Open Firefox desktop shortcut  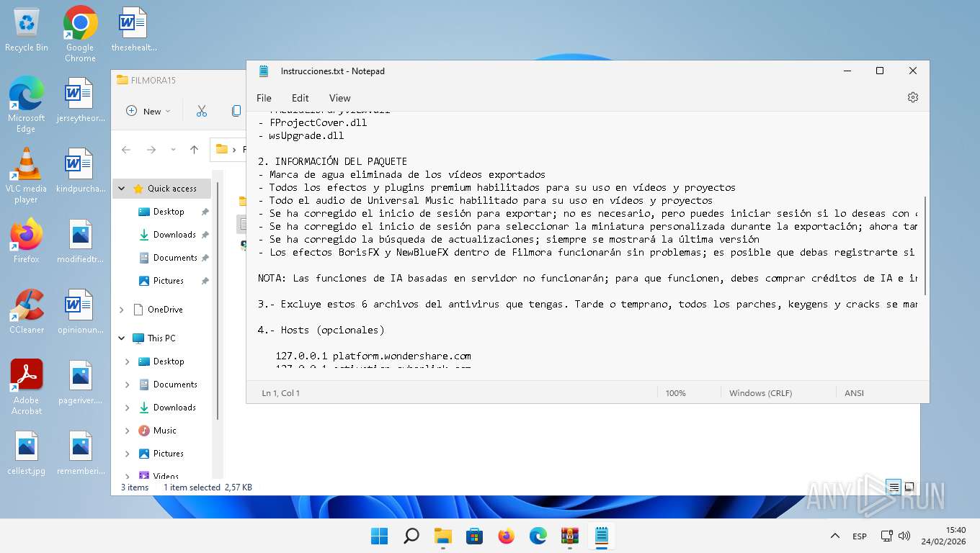(x=26, y=241)
